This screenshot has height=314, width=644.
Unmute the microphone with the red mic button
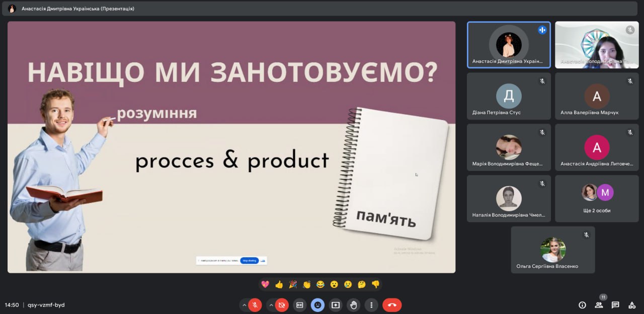coord(255,305)
